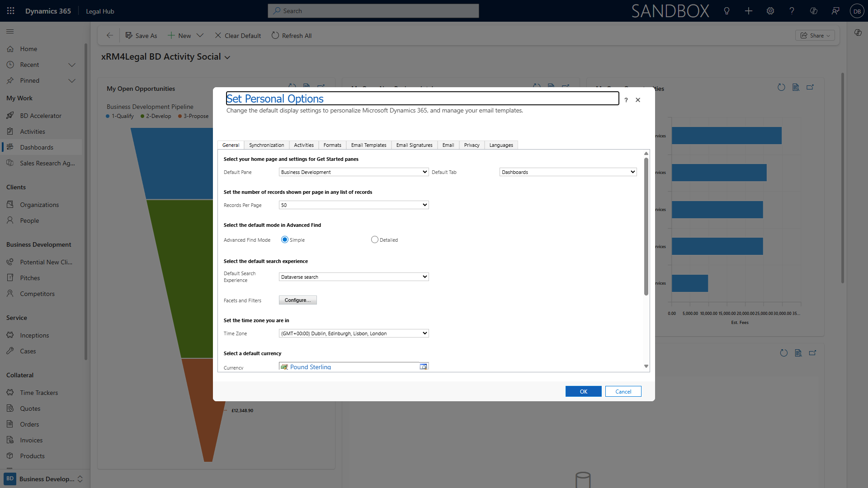
Task: Click the lightbulb assistant icon
Action: coord(727,11)
